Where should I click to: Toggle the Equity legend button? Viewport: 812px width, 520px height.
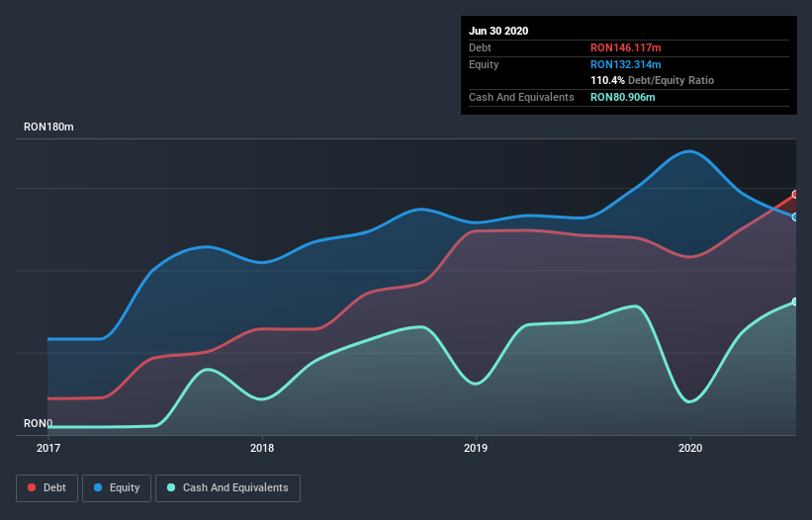click(117, 488)
